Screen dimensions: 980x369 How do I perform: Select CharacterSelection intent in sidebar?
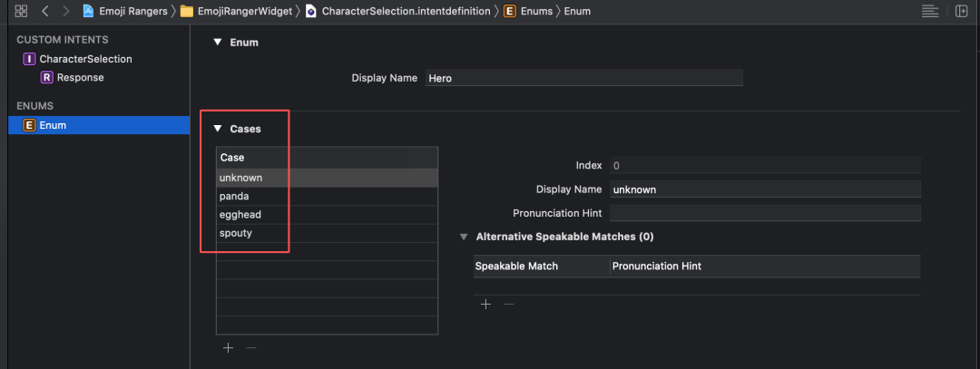(x=85, y=59)
